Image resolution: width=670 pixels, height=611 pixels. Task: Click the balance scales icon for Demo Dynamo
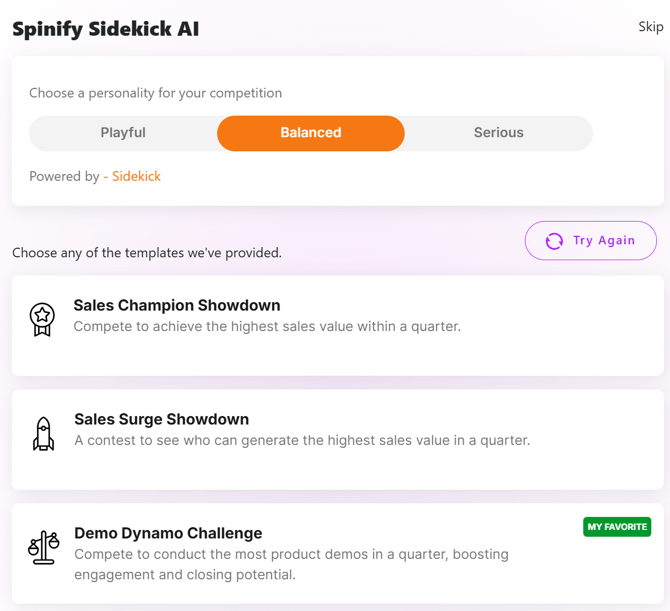pos(44,547)
